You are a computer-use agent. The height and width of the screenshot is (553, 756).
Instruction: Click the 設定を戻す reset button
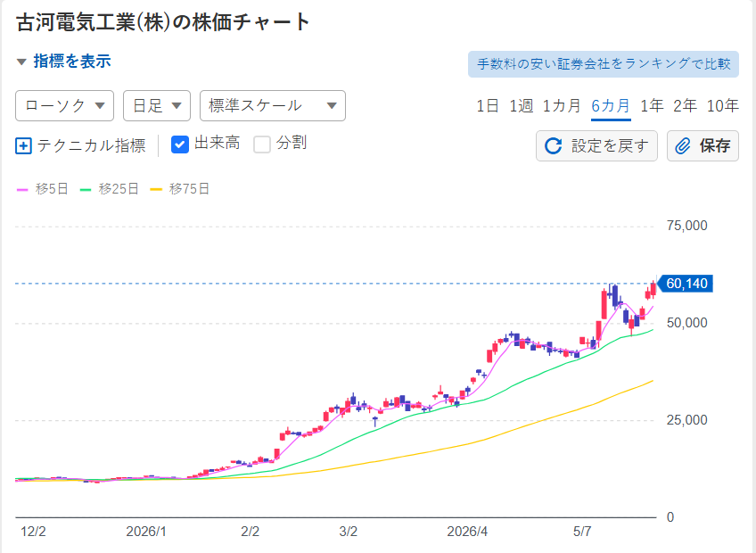coord(596,145)
